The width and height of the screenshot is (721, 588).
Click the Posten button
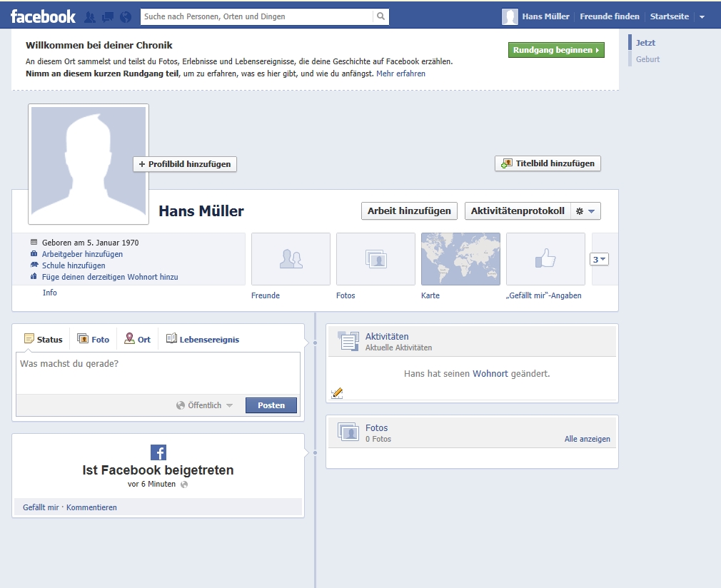coord(271,405)
